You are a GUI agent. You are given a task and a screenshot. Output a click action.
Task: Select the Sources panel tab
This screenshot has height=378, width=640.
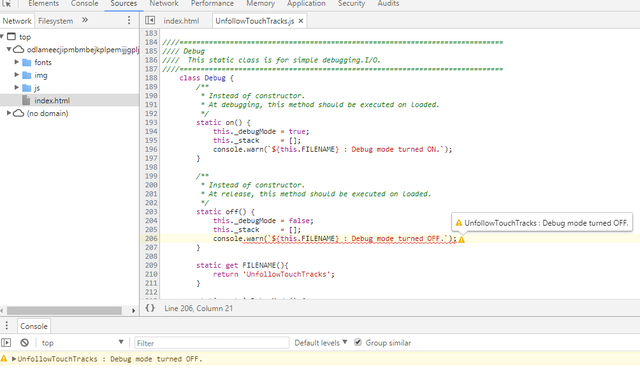124,4
